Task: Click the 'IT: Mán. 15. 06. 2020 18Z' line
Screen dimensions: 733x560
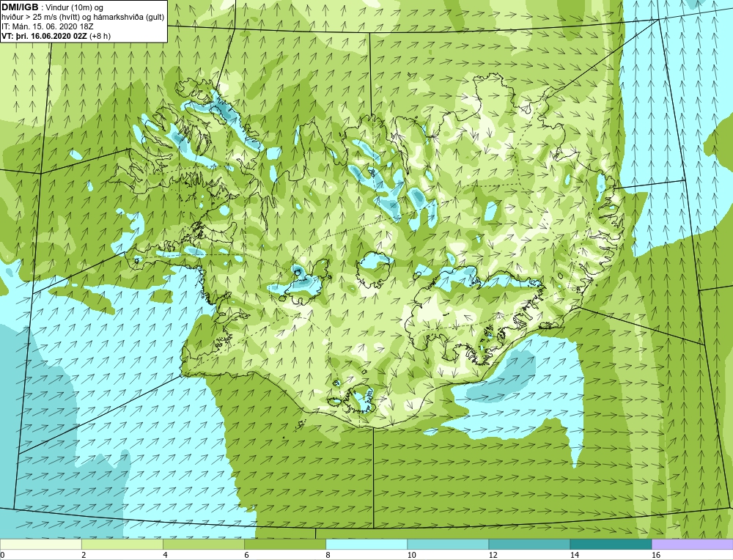Action: pyautogui.click(x=47, y=26)
